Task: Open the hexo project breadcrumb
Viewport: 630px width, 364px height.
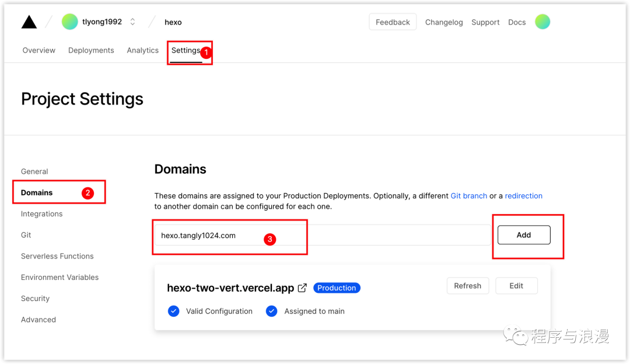Action: (x=173, y=23)
